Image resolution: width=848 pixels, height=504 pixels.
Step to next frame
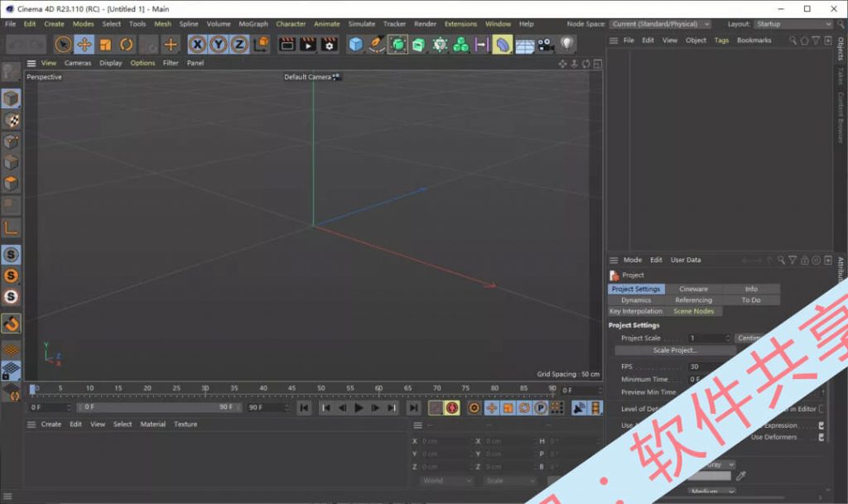(375, 408)
